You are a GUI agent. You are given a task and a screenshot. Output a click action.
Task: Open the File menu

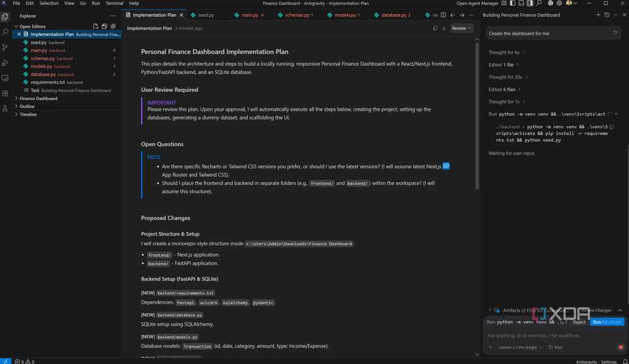tap(16, 3)
